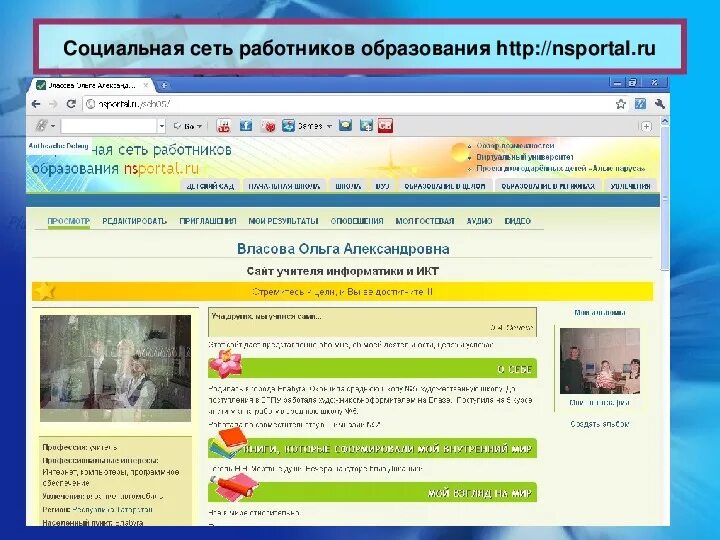Click the Мои альбомы link
Screen dimensions: 720x540
coord(600,312)
